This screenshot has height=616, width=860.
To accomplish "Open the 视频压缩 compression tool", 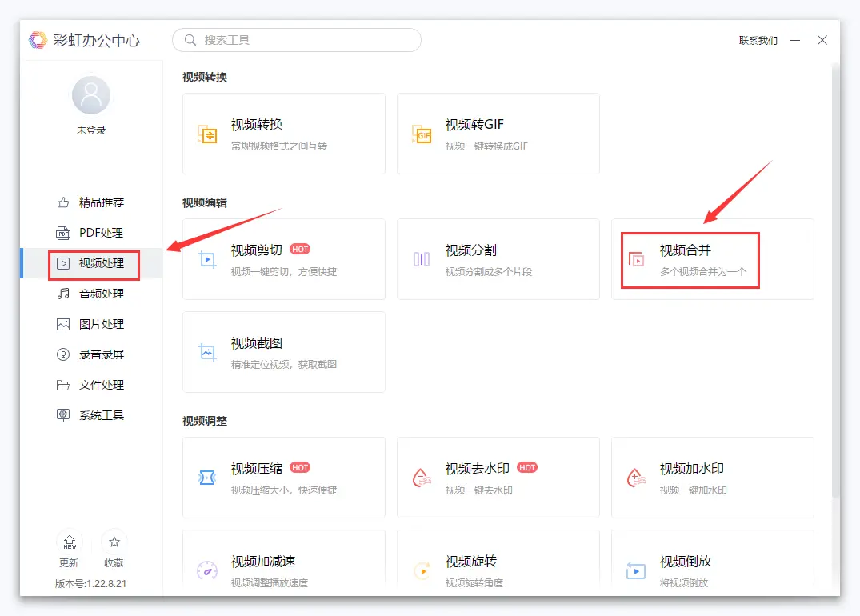I will [283, 478].
